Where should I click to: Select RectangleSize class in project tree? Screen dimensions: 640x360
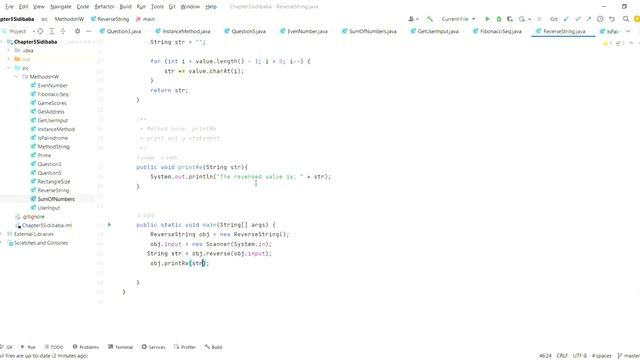point(50,182)
